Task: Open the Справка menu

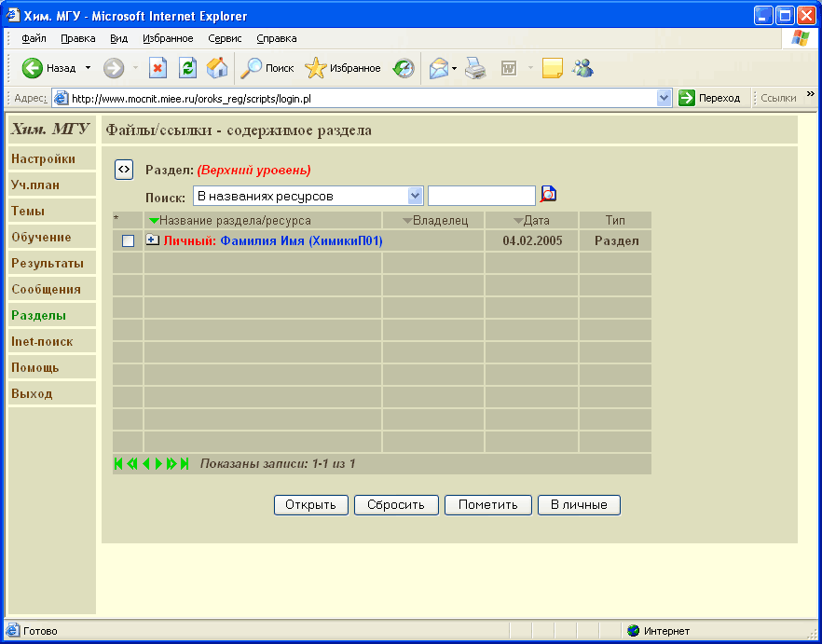Action: click(x=277, y=38)
